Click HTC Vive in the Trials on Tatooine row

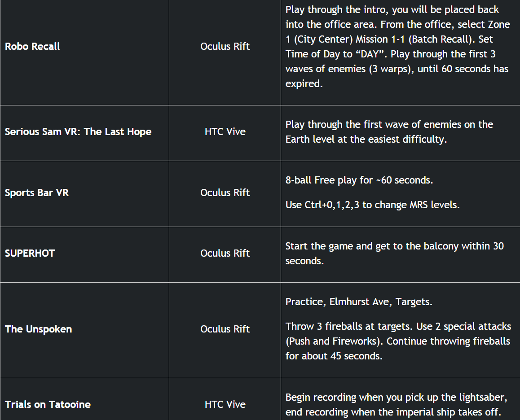pos(225,404)
